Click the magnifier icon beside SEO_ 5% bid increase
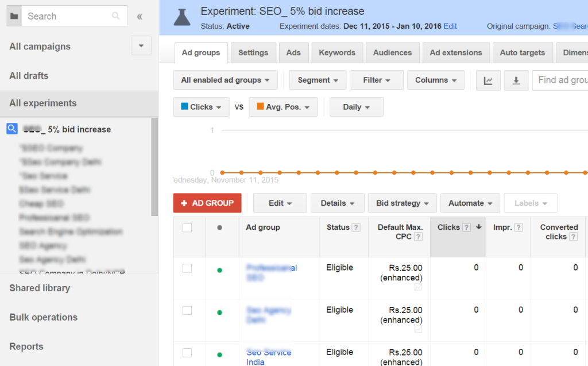Viewport: 588px width, 366px height. [x=11, y=128]
